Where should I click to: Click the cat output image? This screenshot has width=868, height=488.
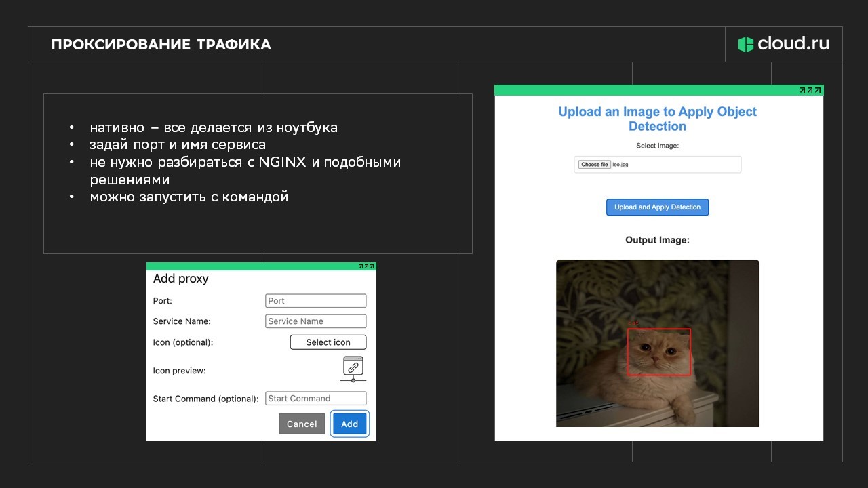pyautogui.click(x=657, y=344)
